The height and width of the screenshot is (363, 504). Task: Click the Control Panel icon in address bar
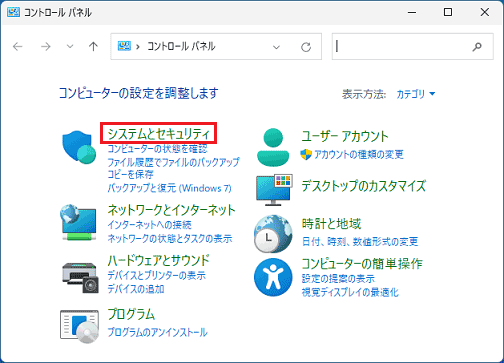[x=124, y=46]
